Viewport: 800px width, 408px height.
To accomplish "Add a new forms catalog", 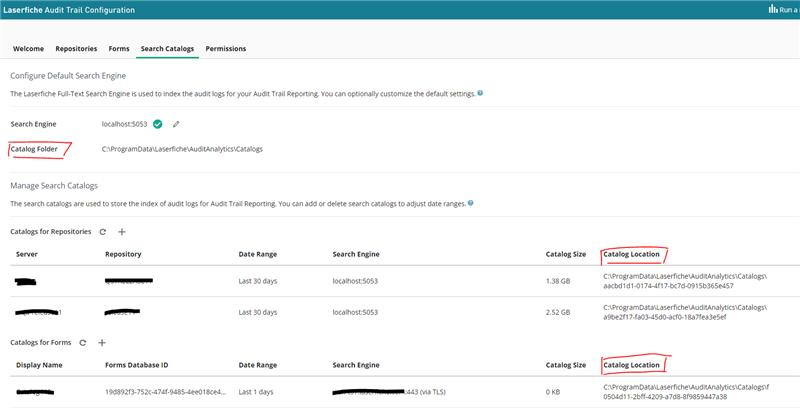I will (x=102, y=343).
